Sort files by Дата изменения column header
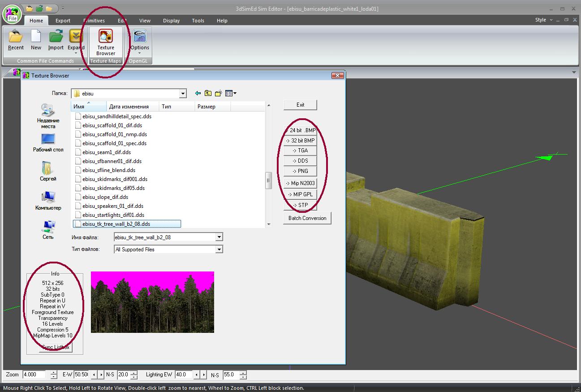This screenshot has height=392, width=581. pyautogui.click(x=133, y=107)
